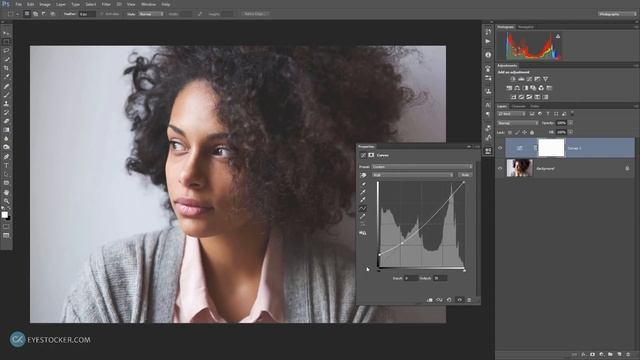Open the tool preset picker
The width and height of the screenshot is (640, 360).
(12, 14)
